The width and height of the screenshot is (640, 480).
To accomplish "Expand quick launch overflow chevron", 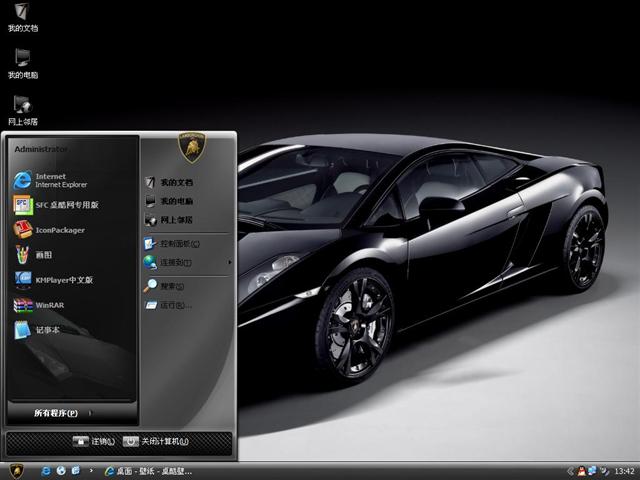I will [92, 470].
